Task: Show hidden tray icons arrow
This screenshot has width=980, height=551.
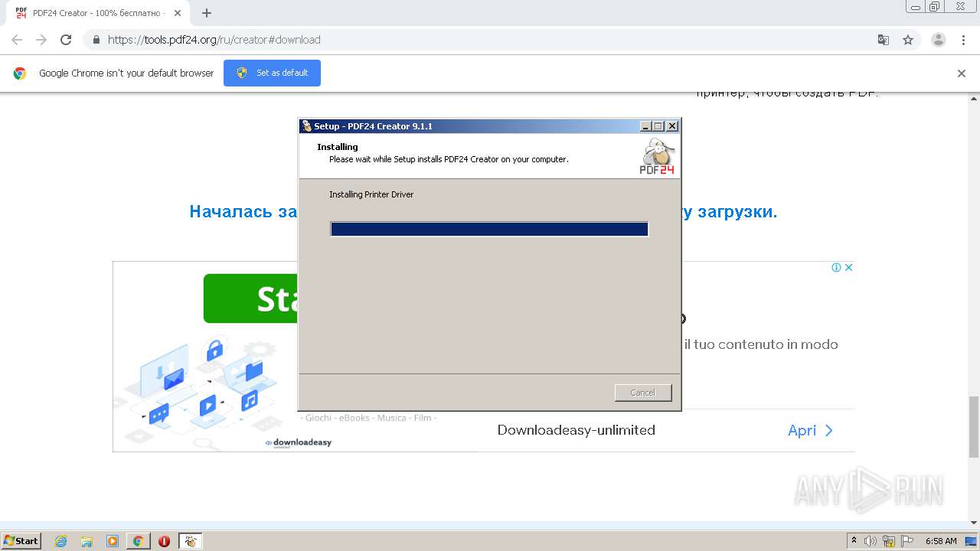Action: pyautogui.click(x=854, y=540)
